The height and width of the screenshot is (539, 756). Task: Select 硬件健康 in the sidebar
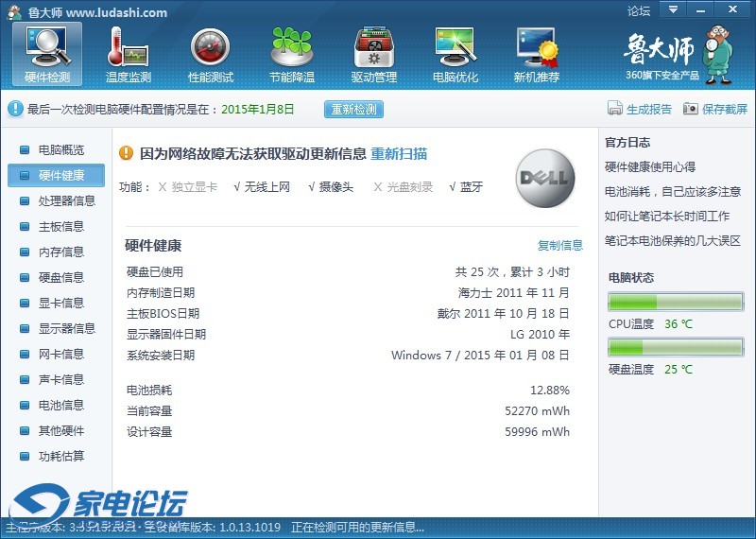(x=56, y=175)
